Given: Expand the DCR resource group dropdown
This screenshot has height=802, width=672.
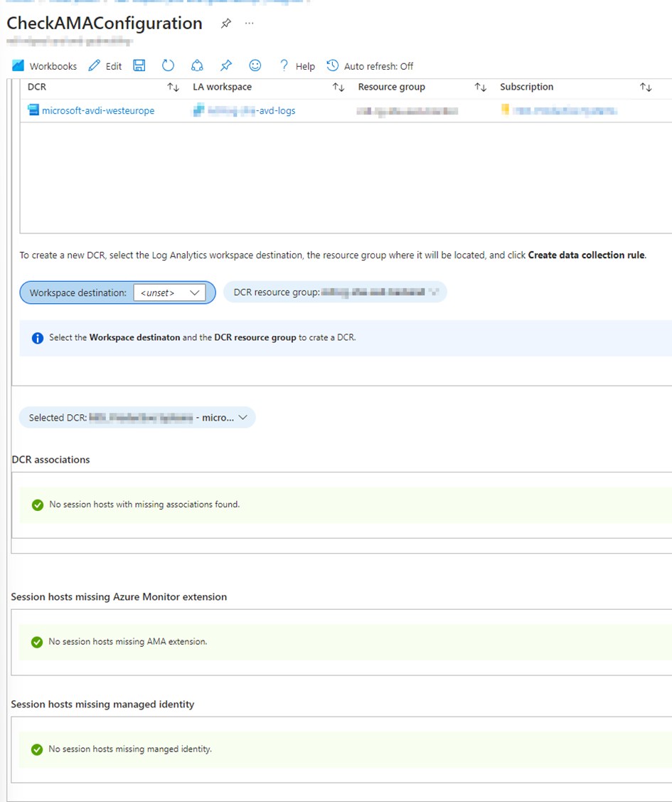Looking at the screenshot, I should [x=335, y=292].
